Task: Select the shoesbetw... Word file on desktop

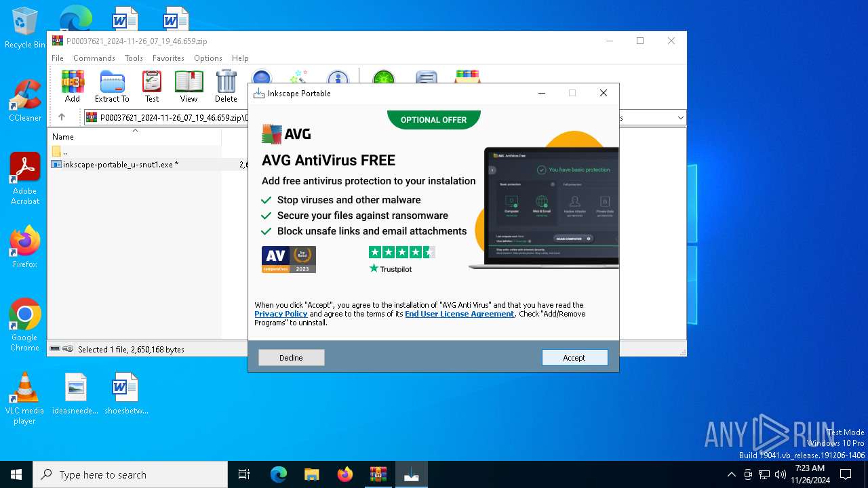Action: pos(126,394)
